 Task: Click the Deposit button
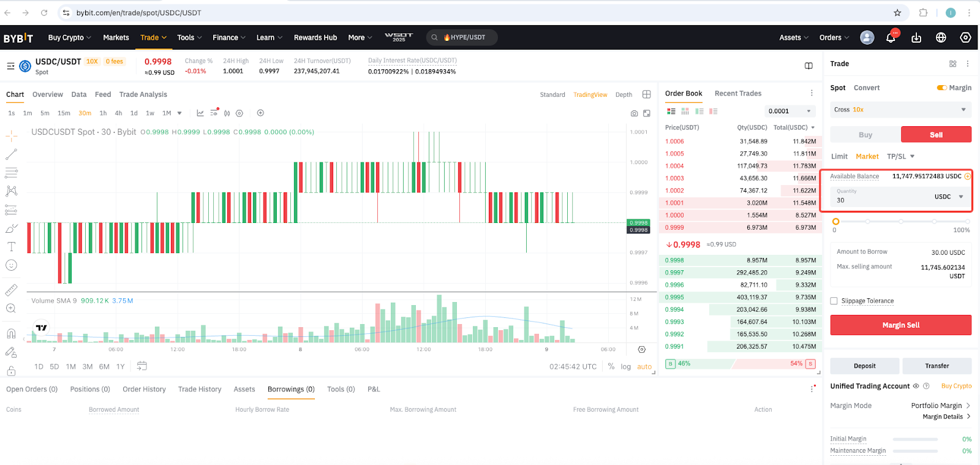tap(864, 366)
